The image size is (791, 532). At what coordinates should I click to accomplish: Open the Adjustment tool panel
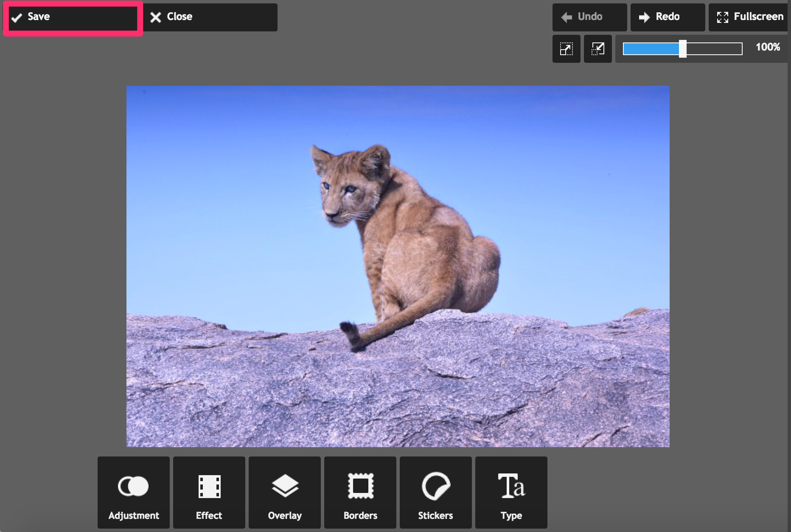click(134, 493)
